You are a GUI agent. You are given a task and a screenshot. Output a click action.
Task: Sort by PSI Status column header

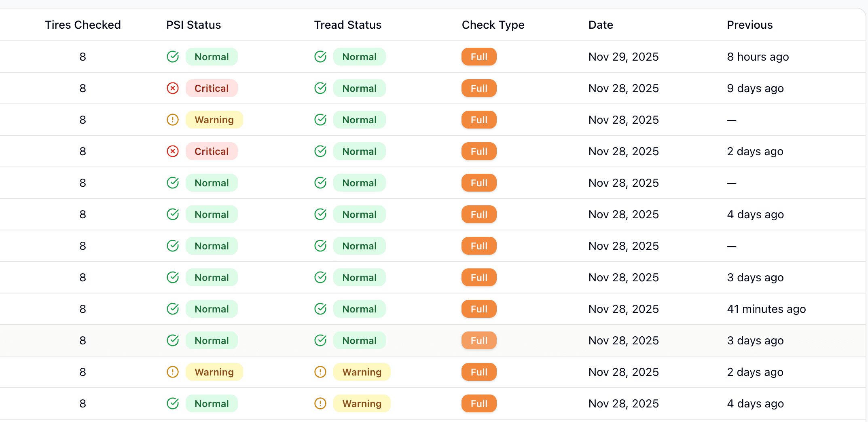[x=193, y=25]
